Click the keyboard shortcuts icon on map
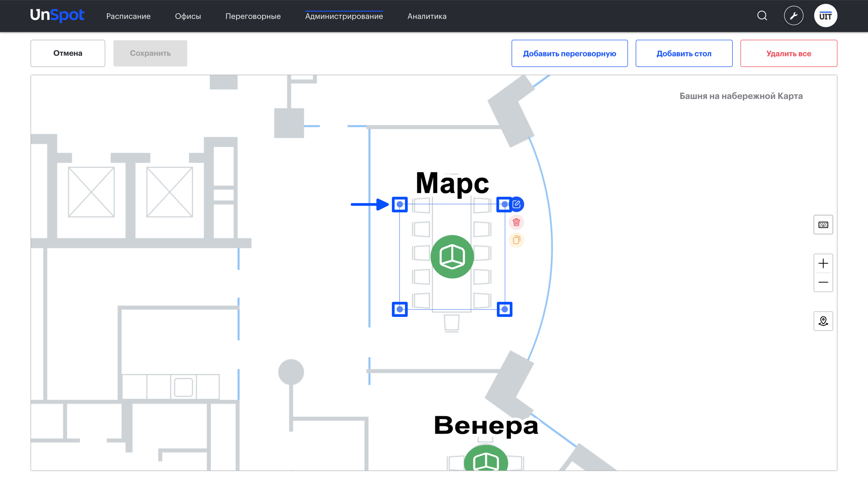 [823, 225]
